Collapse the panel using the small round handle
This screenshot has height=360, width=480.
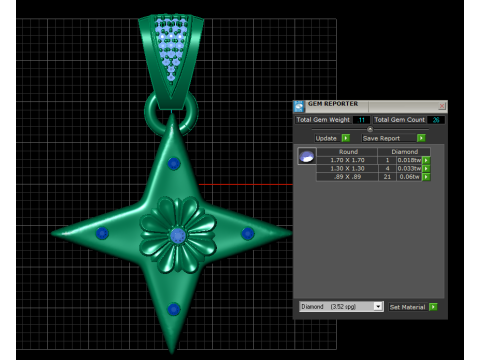pos(370,129)
